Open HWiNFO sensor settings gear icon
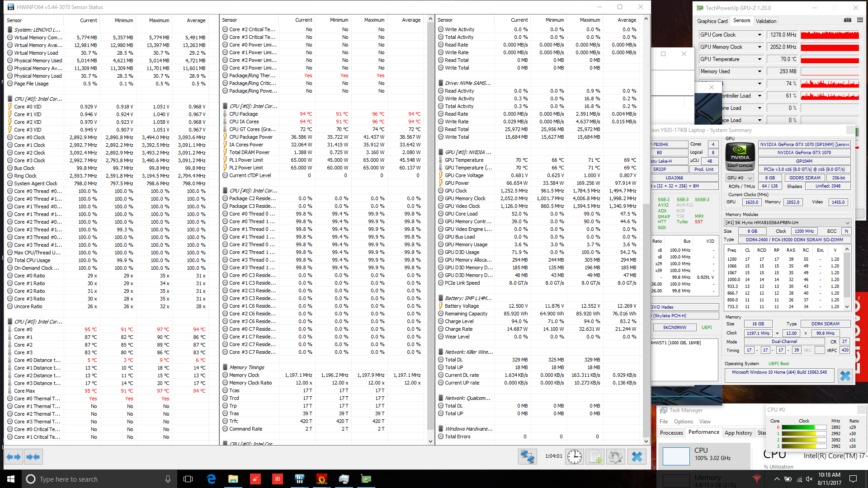The image size is (868, 488). tap(615, 457)
